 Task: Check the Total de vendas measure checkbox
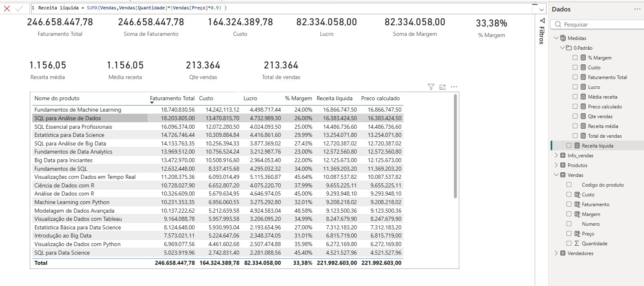point(575,136)
